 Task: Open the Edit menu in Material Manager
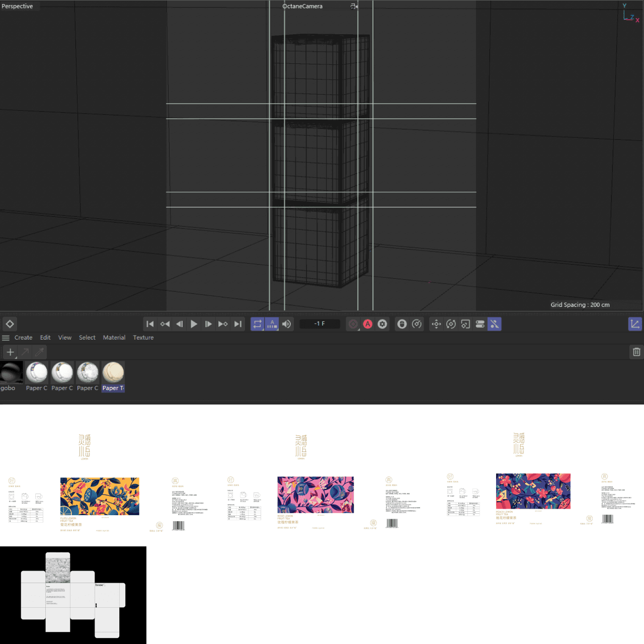(x=45, y=338)
